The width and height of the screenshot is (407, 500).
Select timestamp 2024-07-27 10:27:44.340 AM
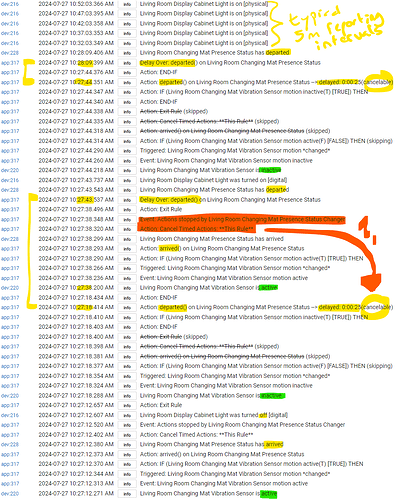tap(76, 102)
